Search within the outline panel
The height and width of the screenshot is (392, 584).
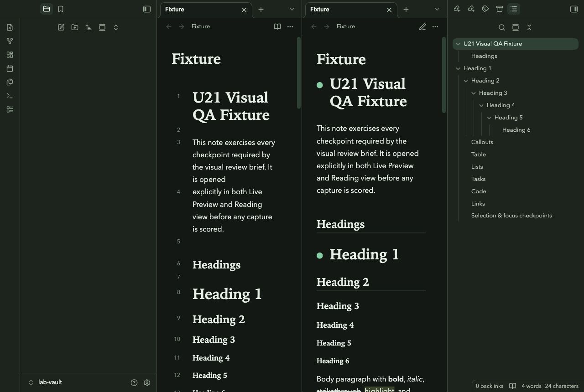(x=502, y=27)
